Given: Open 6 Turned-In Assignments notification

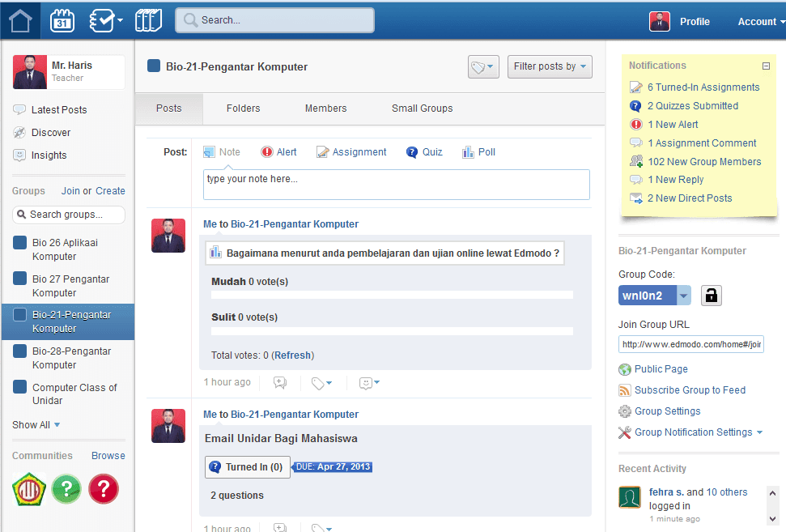Looking at the screenshot, I should coord(703,87).
